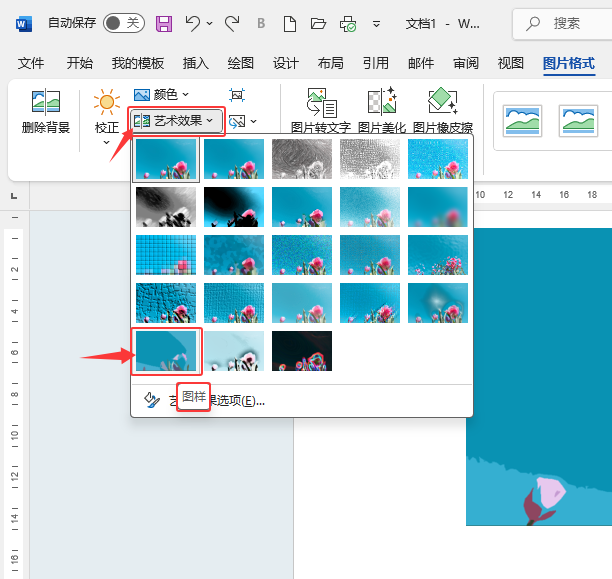Apply the white line drawing effect thumbnail
The image size is (612, 579).
pyautogui.click(x=370, y=159)
